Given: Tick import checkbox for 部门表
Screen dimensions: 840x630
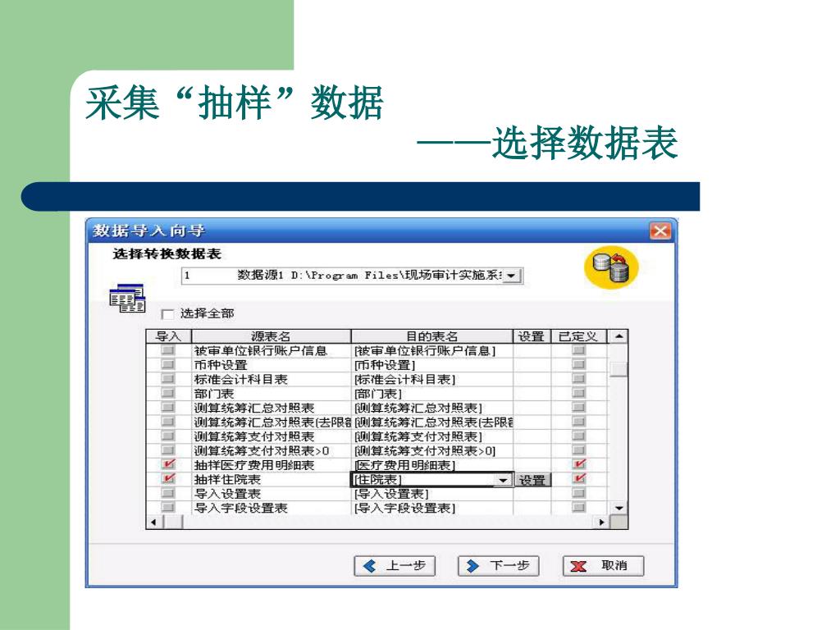Looking at the screenshot, I should (168, 393).
